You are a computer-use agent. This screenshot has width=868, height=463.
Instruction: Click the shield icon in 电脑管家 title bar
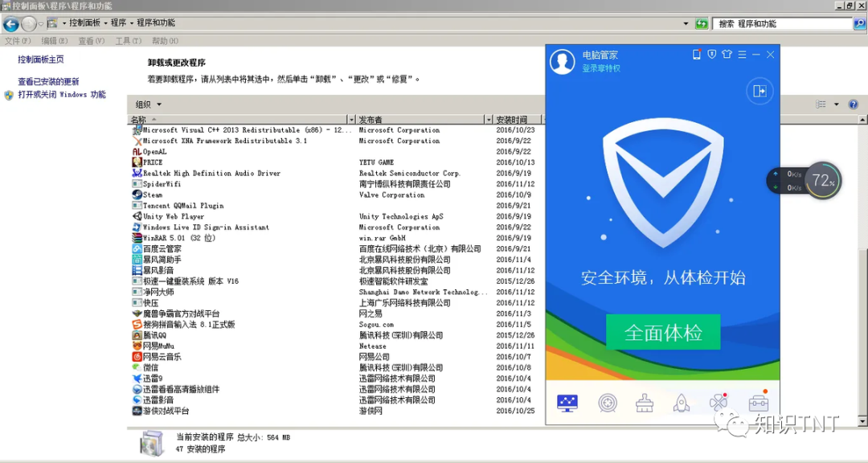point(712,55)
